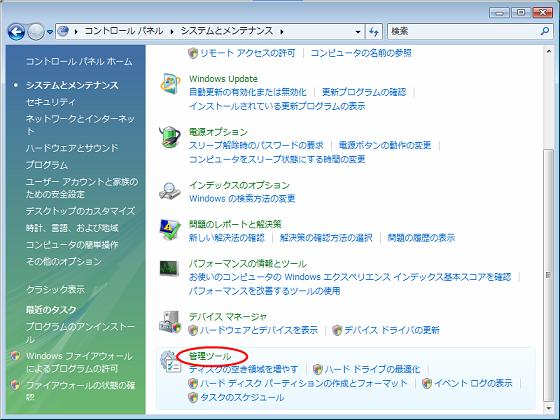Image resolution: width=560 pixels, height=420 pixels.
Task: Open ユーザー アカウントと家族のための安全設定
Action: [x=82, y=188]
